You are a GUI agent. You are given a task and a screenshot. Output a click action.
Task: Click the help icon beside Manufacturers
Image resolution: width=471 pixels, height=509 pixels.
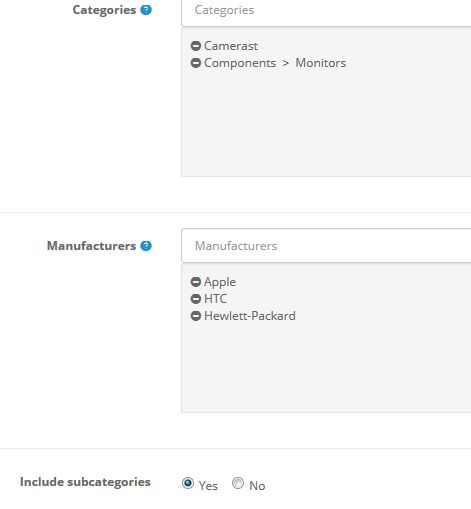tap(146, 246)
